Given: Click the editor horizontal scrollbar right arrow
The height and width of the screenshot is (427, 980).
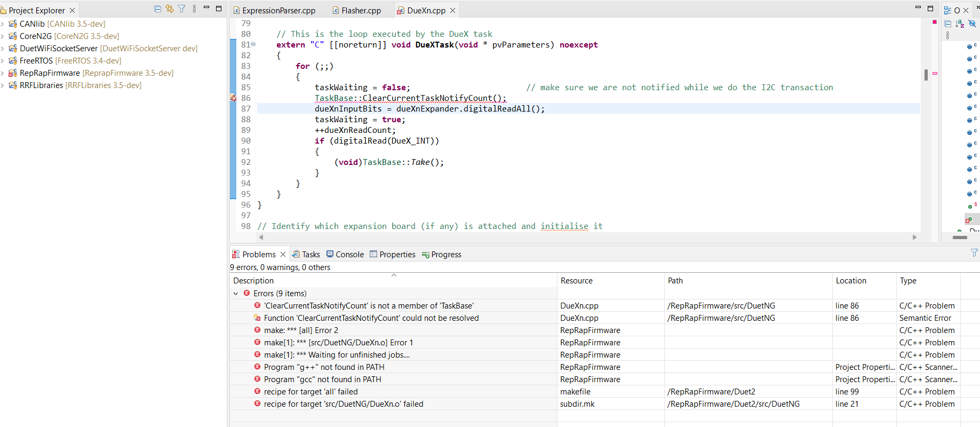Looking at the screenshot, I should click(914, 237).
